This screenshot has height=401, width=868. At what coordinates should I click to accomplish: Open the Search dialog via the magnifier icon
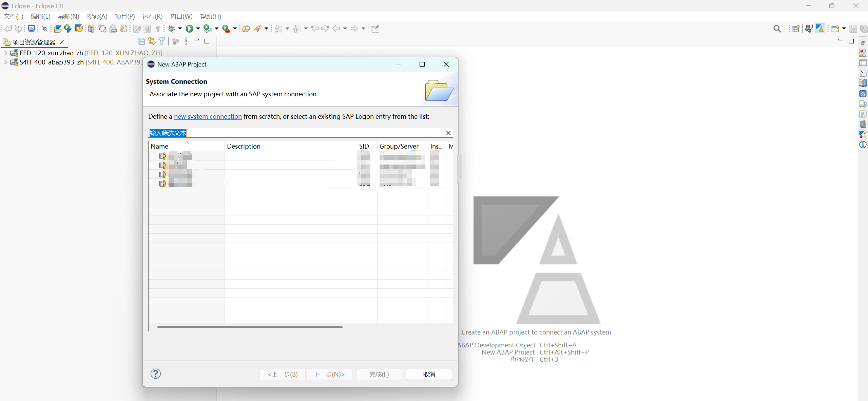(777, 28)
